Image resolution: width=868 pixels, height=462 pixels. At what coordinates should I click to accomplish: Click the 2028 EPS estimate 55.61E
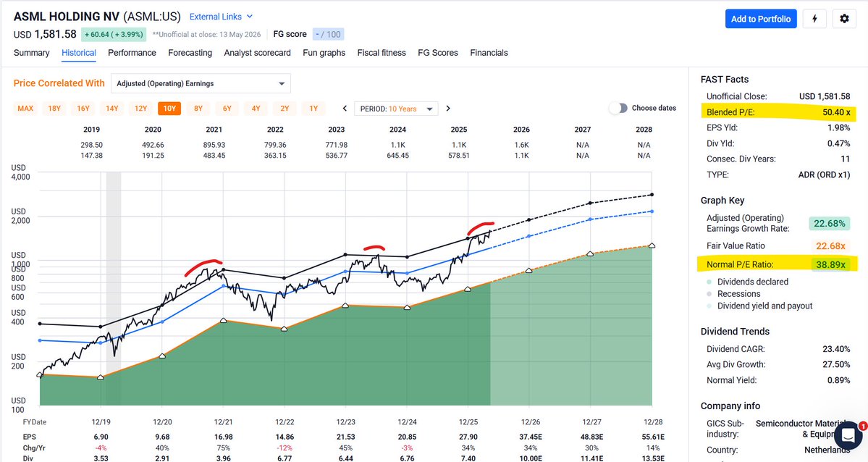[653, 437]
